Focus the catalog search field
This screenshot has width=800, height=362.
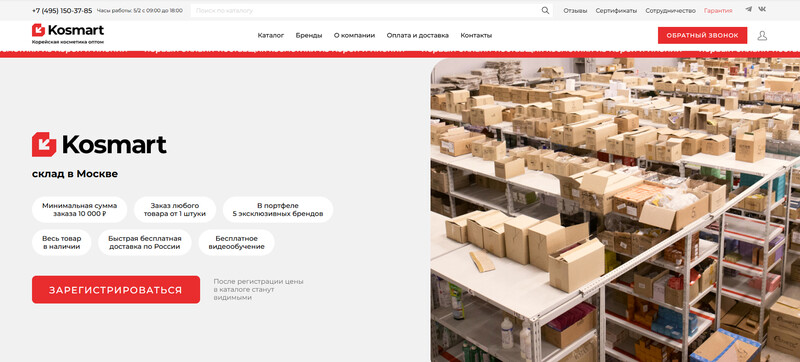tap(371, 10)
